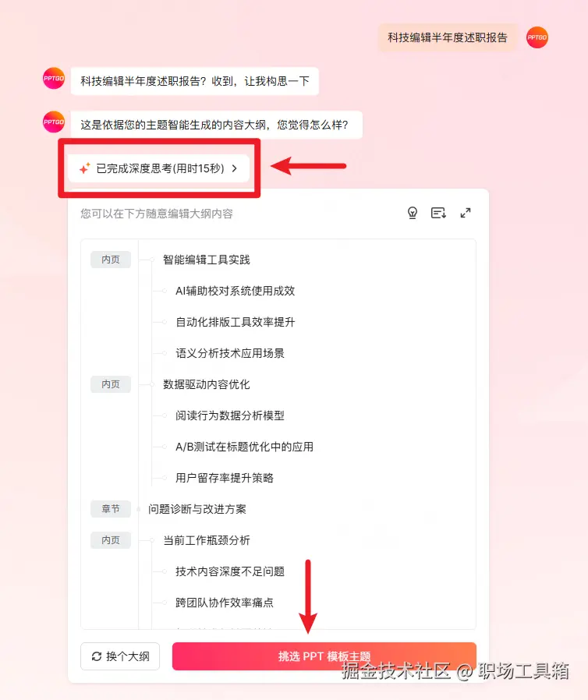Select the 内页 tag beside 智能编辑工具实践

click(x=111, y=260)
